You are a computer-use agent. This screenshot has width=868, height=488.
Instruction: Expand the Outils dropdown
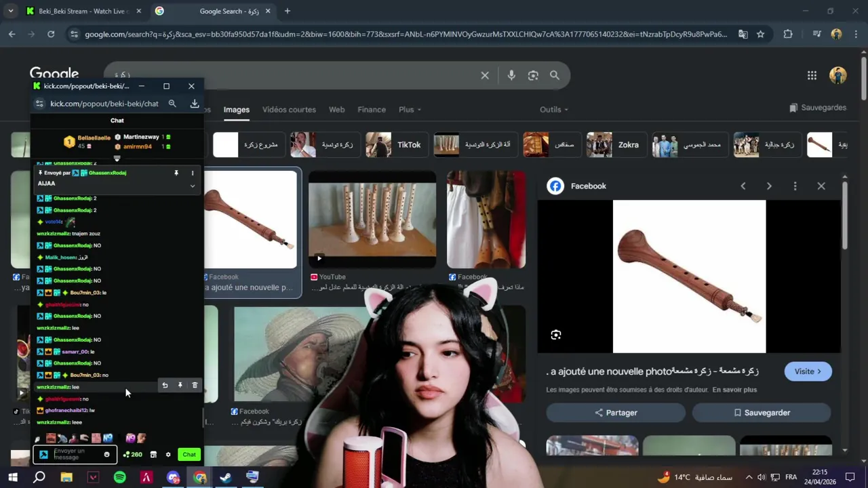[554, 109]
